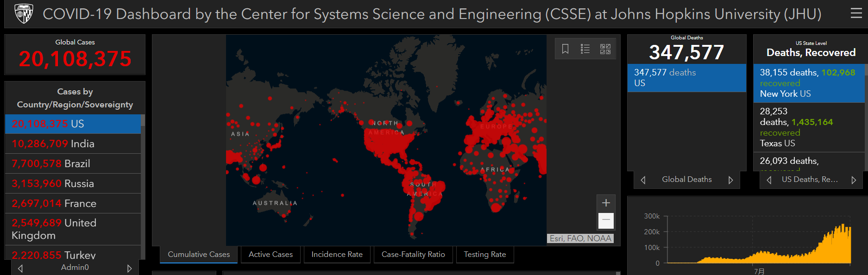
Task: Switch to the Incidence Rate tab
Action: click(337, 255)
